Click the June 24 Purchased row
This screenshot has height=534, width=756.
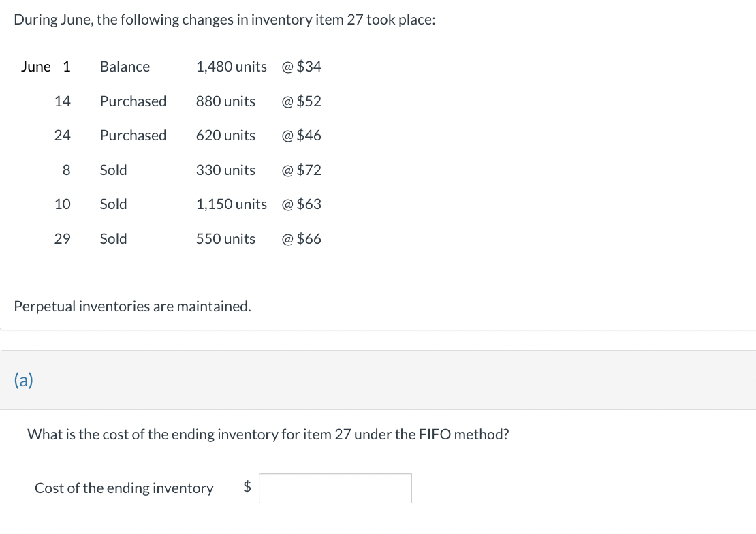pos(133,135)
